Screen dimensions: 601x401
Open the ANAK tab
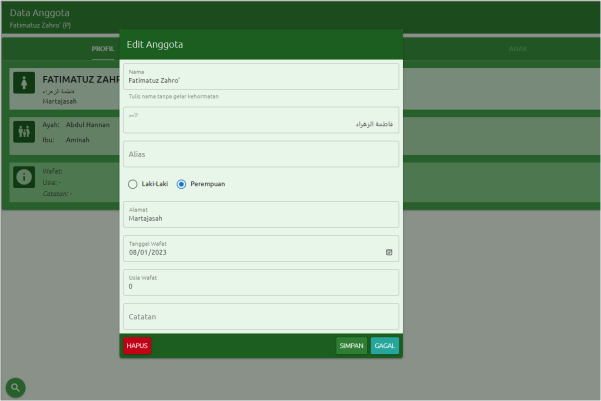[517, 48]
